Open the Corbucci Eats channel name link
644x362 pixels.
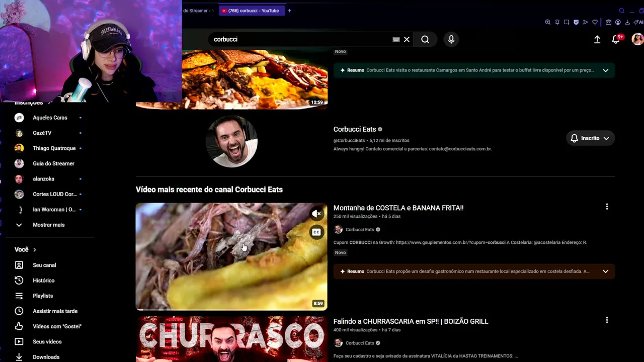pyautogui.click(x=355, y=129)
